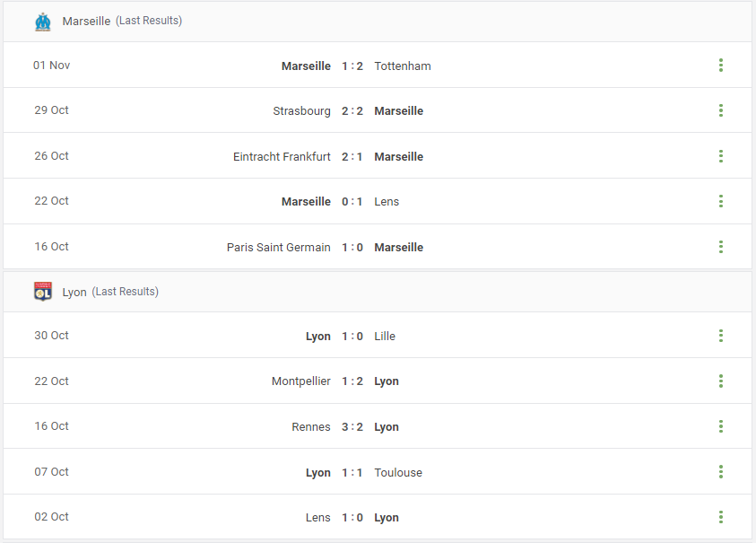Click the Strasbourg 2:2 Marseille score
Screen dimensions: 756x543
[352, 111]
